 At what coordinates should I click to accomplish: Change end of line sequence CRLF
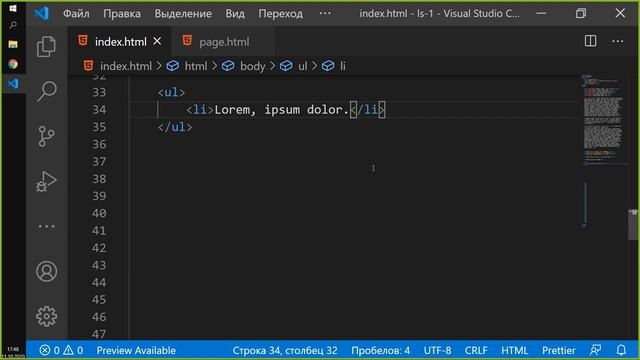pyautogui.click(x=476, y=350)
